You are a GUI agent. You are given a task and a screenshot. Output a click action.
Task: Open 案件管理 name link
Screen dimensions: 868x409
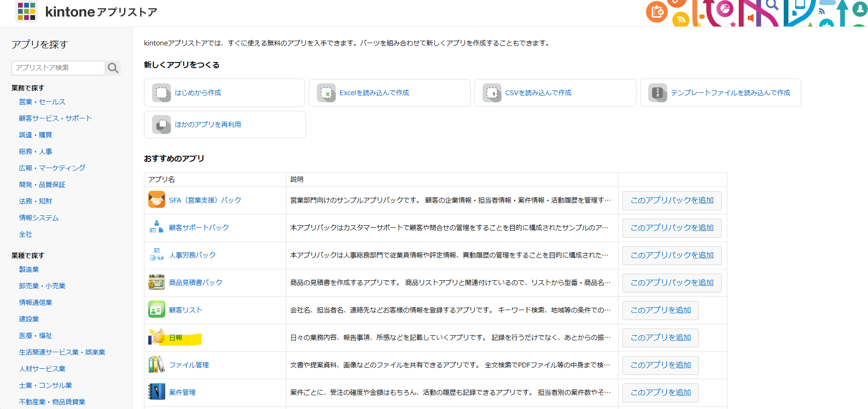182,392
